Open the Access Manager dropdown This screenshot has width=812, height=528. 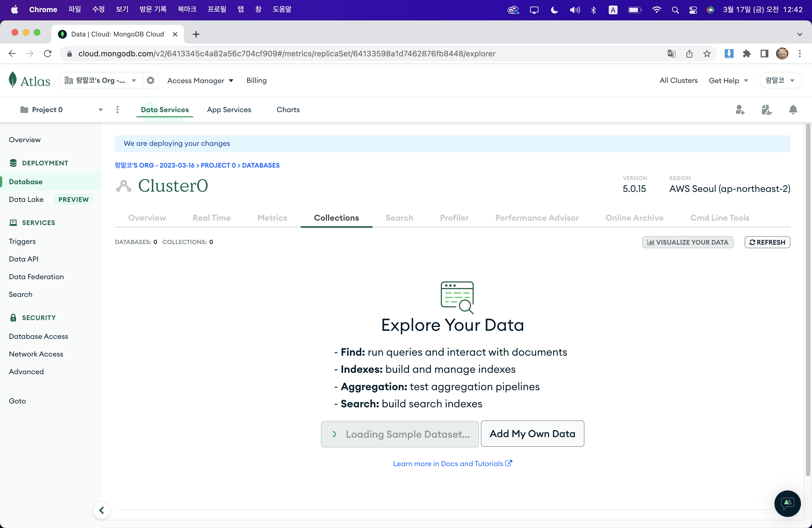click(x=200, y=81)
